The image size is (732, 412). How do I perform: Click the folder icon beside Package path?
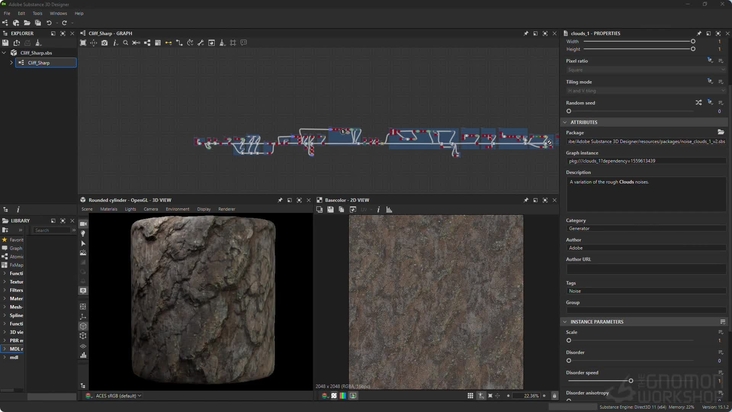721,132
